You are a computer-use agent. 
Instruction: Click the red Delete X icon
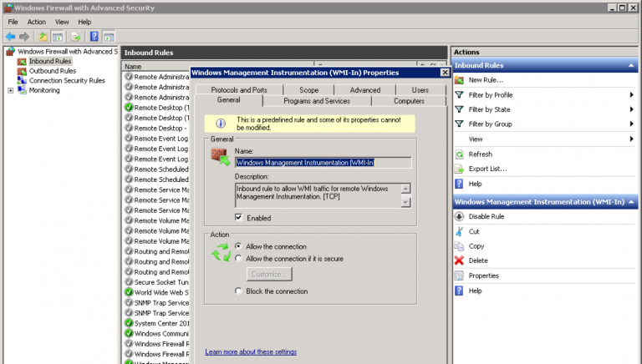[460, 260]
